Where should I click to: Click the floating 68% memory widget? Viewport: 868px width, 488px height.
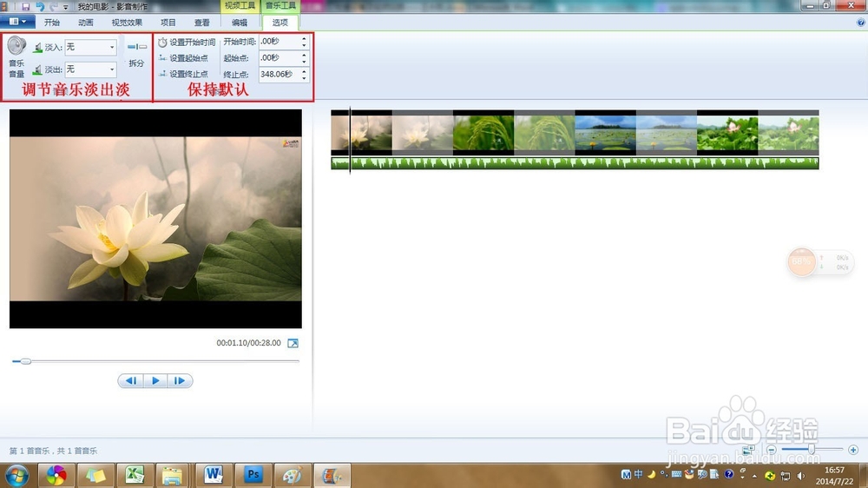[x=801, y=262]
